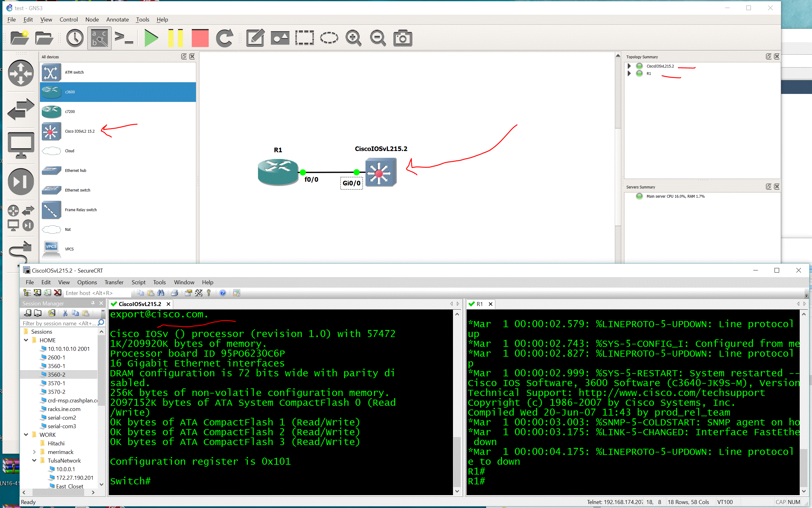Start all nodes with green play icon
The image size is (812, 508).
[x=151, y=38]
